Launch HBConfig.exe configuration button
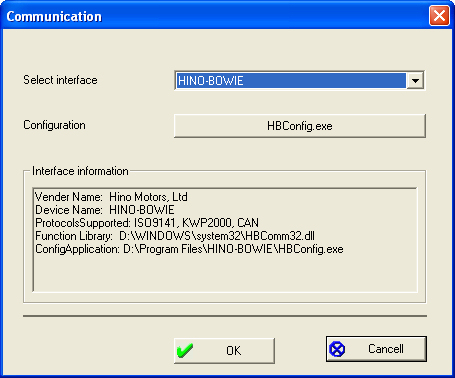 click(300, 126)
